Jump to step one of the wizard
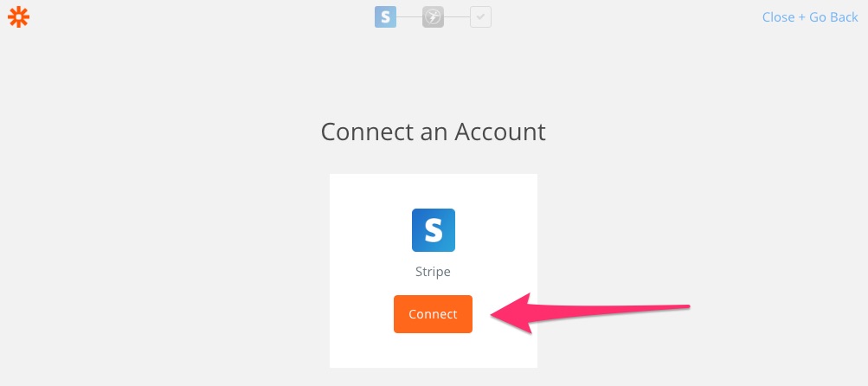This screenshot has width=868, height=386. 385,17
